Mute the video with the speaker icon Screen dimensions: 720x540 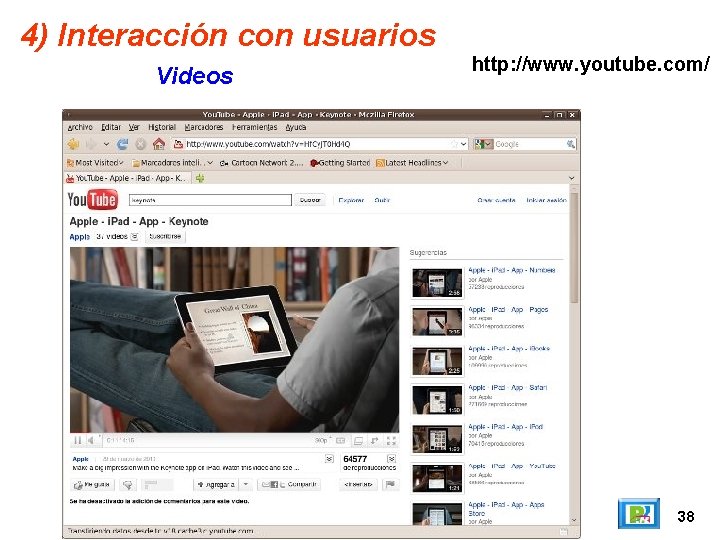91,441
